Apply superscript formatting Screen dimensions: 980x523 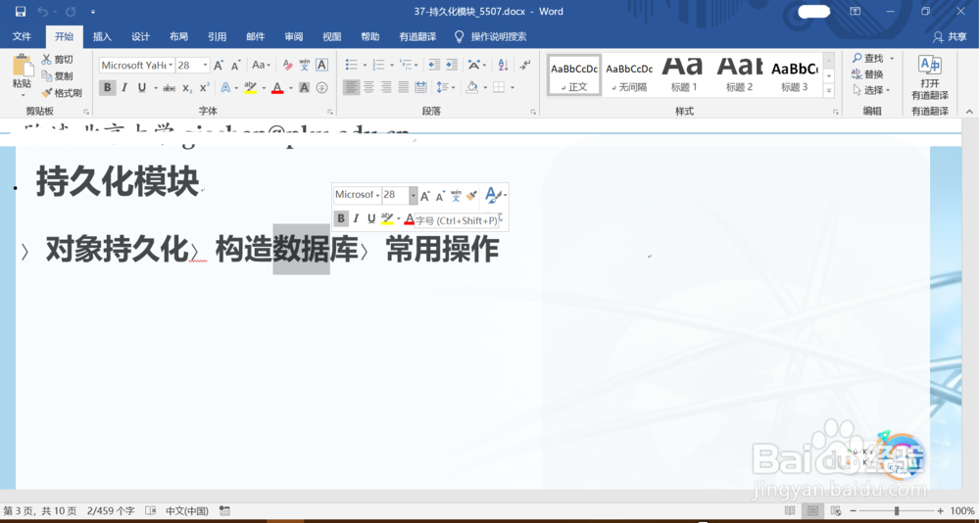coord(205,88)
